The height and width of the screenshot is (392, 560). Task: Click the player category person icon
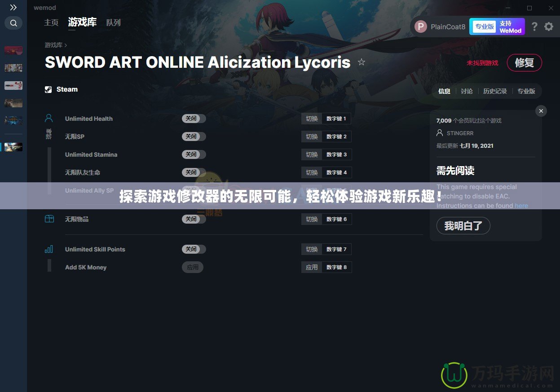click(x=49, y=119)
